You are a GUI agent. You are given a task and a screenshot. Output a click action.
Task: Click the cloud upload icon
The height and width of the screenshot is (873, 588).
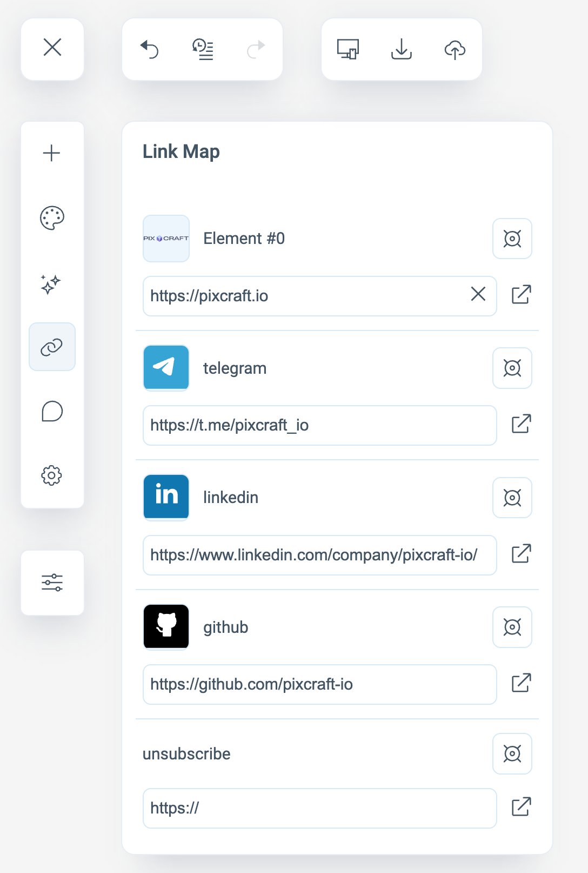(x=455, y=49)
